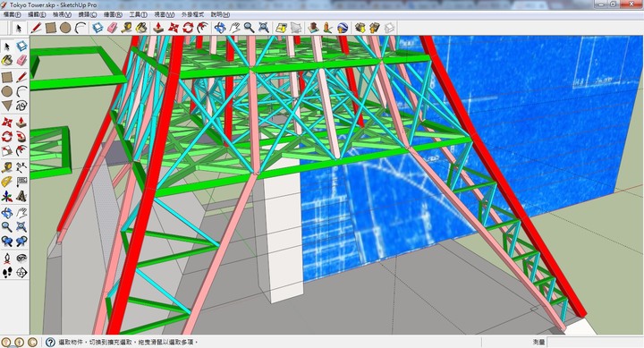
Task: Open the 工具 (Tools) menu
Action: point(138,14)
